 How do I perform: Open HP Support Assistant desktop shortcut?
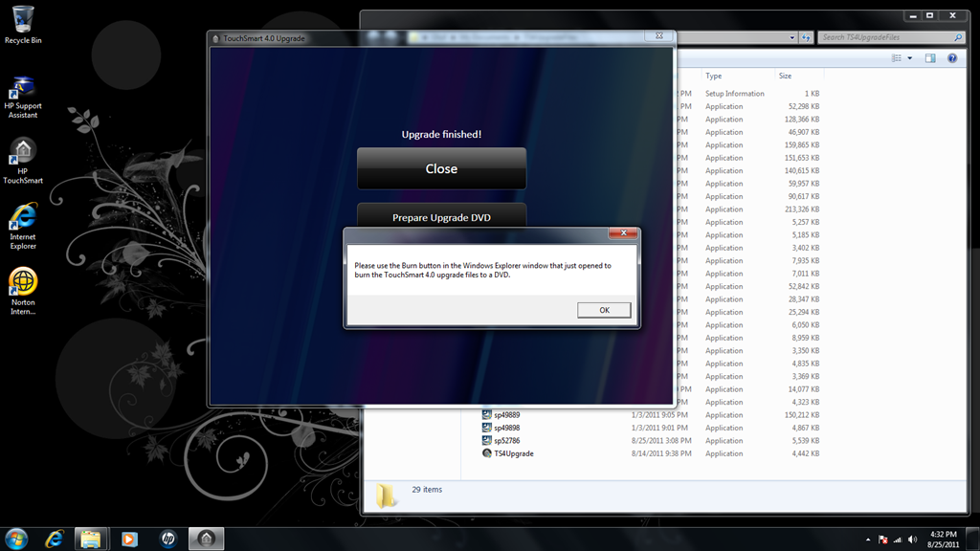pos(23,97)
